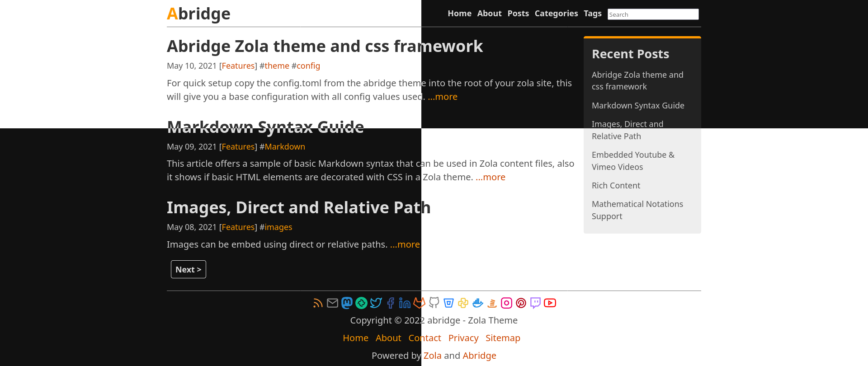Open recent post 'Mathematical Notations Support'
This screenshot has height=366, width=868.
(637, 210)
